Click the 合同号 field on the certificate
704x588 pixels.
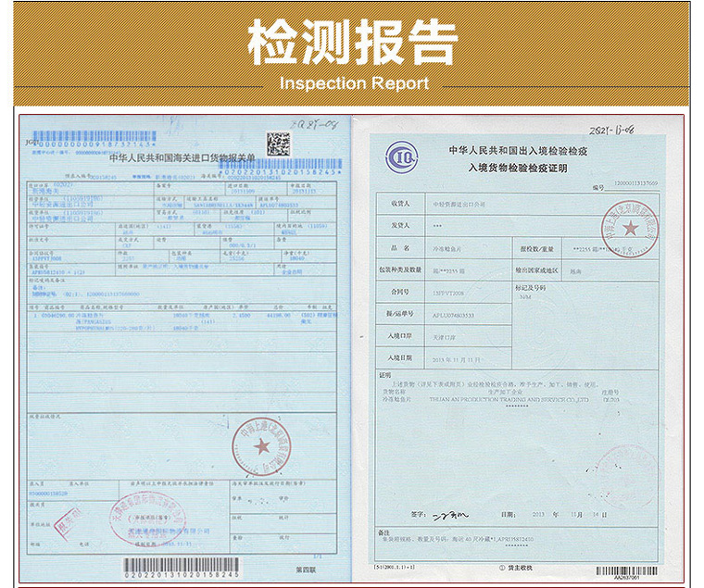(x=399, y=292)
